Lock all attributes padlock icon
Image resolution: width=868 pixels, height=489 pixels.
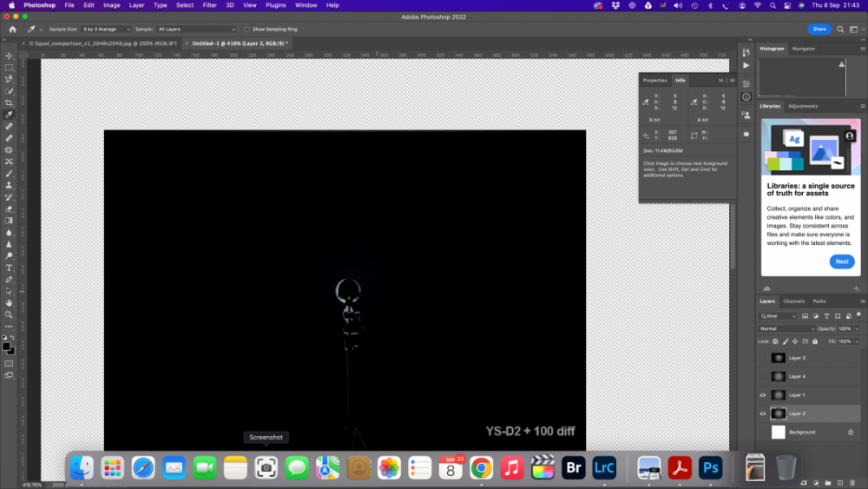[815, 341]
